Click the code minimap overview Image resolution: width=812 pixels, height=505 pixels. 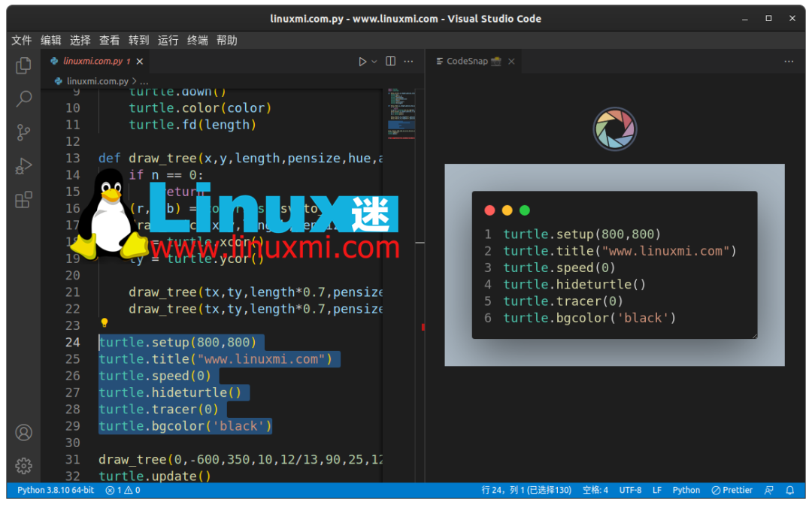(402, 113)
